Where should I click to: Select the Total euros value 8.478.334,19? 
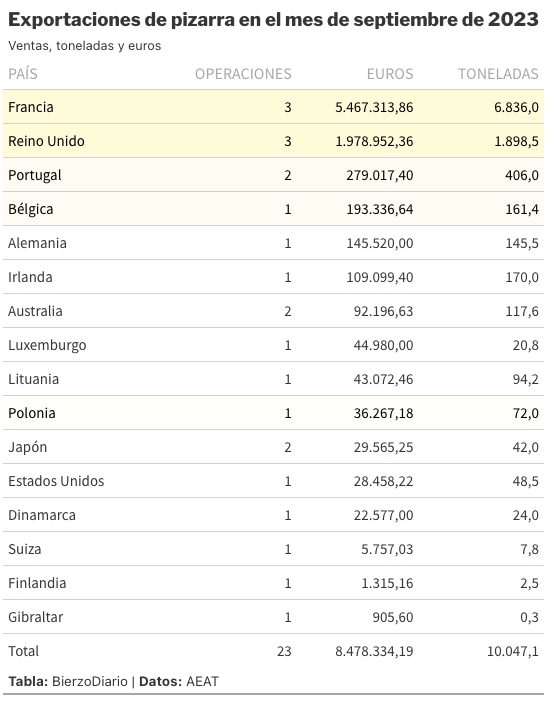(x=374, y=651)
